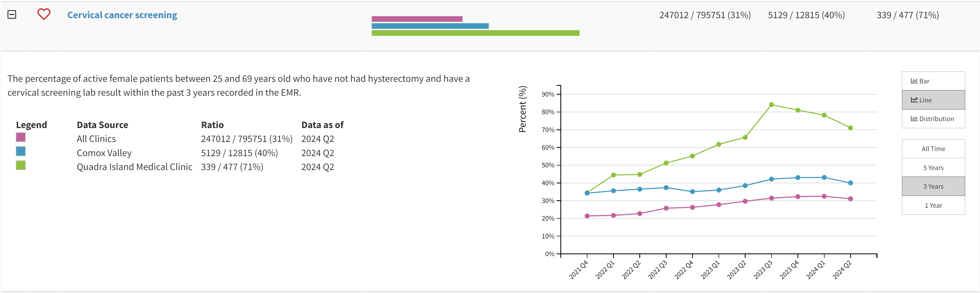Click the heart favorite icon

pos(44,14)
